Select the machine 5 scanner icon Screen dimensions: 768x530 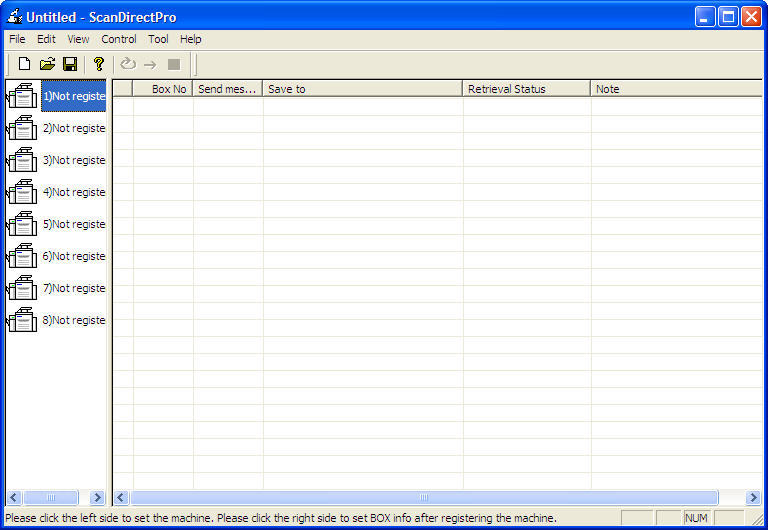[x=22, y=224]
